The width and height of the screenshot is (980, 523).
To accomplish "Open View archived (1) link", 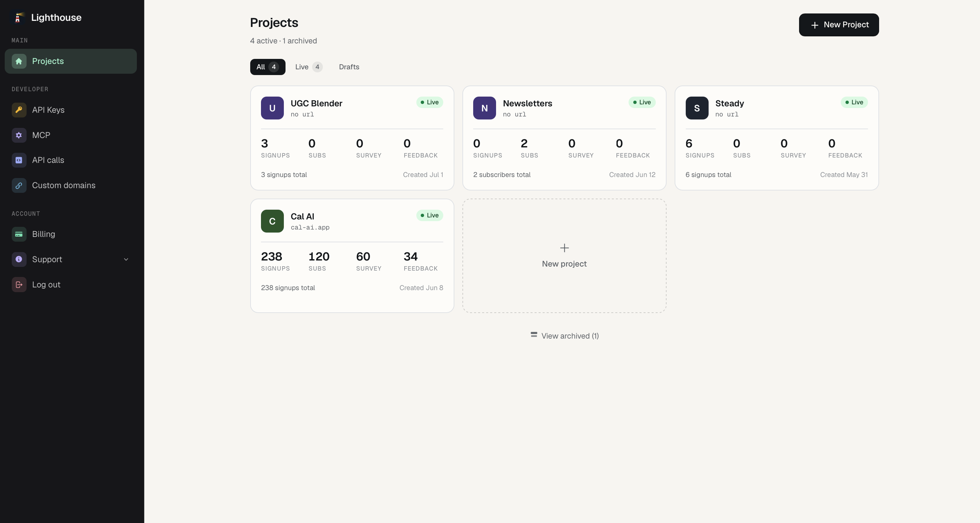I will tap(564, 336).
